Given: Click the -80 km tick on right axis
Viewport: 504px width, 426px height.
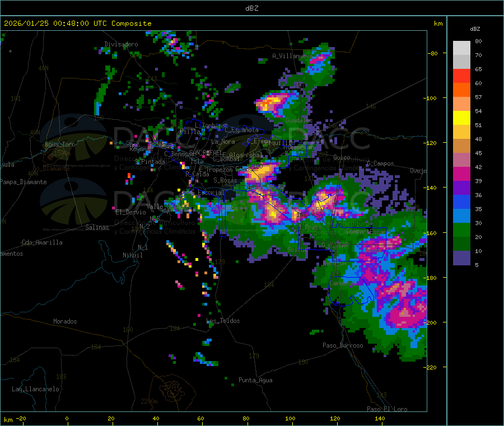Looking at the screenshot, I should pyautogui.click(x=433, y=53).
